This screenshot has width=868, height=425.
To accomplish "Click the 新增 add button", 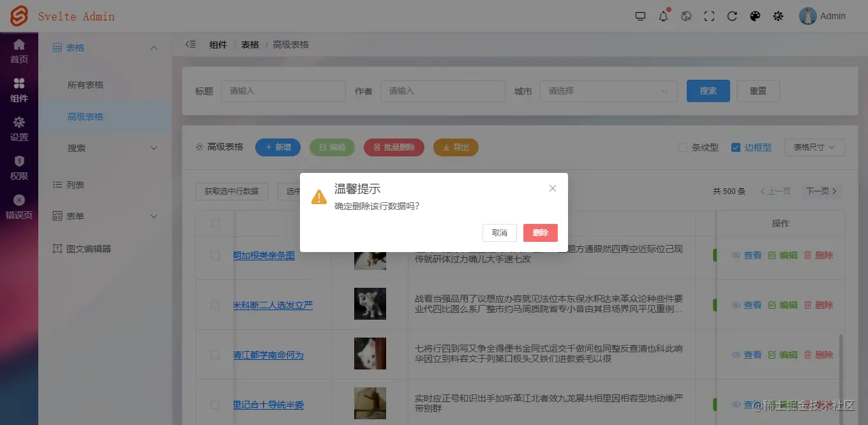I will [278, 147].
